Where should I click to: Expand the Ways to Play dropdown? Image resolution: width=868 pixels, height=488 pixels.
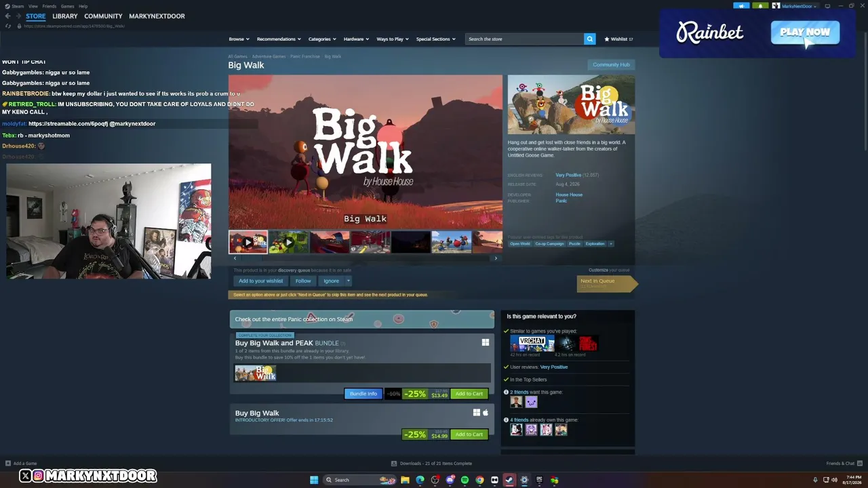[x=393, y=39]
